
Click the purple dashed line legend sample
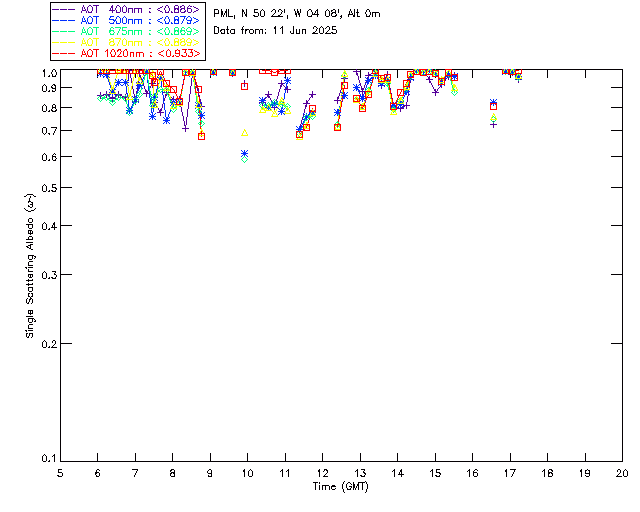tap(64, 9)
